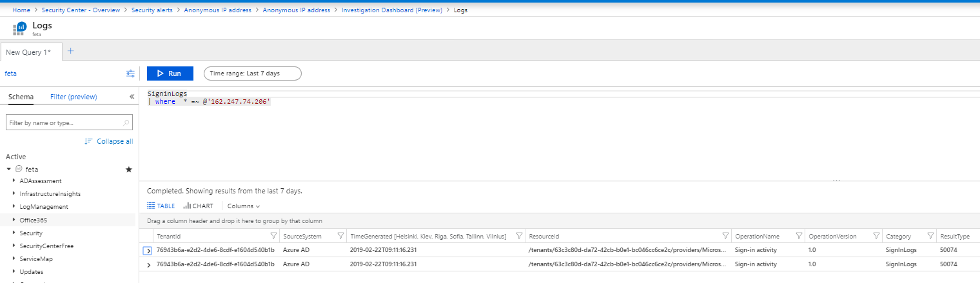Click the favorite star next to feta

coord(128,170)
